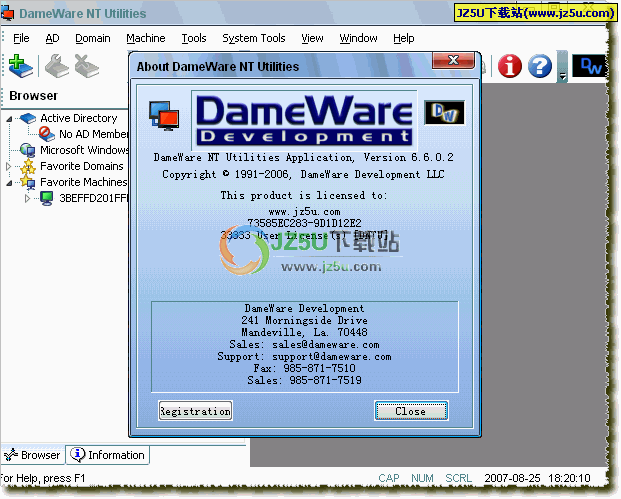Click the Favorite Domains star icon
Screen dimensions: 621x499
(x=28, y=166)
